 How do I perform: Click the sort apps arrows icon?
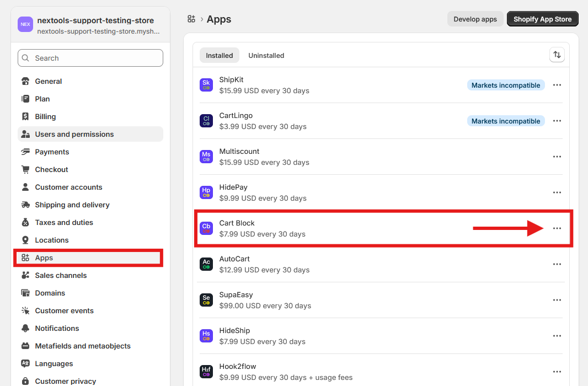click(557, 55)
